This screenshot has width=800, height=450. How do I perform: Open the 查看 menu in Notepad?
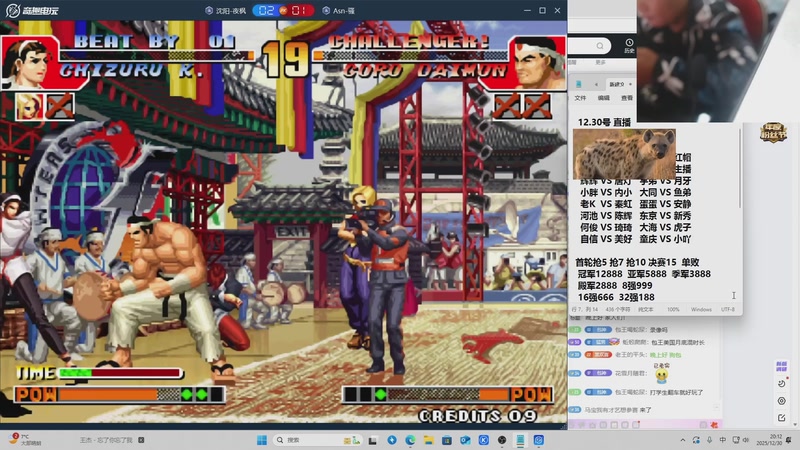(627, 98)
